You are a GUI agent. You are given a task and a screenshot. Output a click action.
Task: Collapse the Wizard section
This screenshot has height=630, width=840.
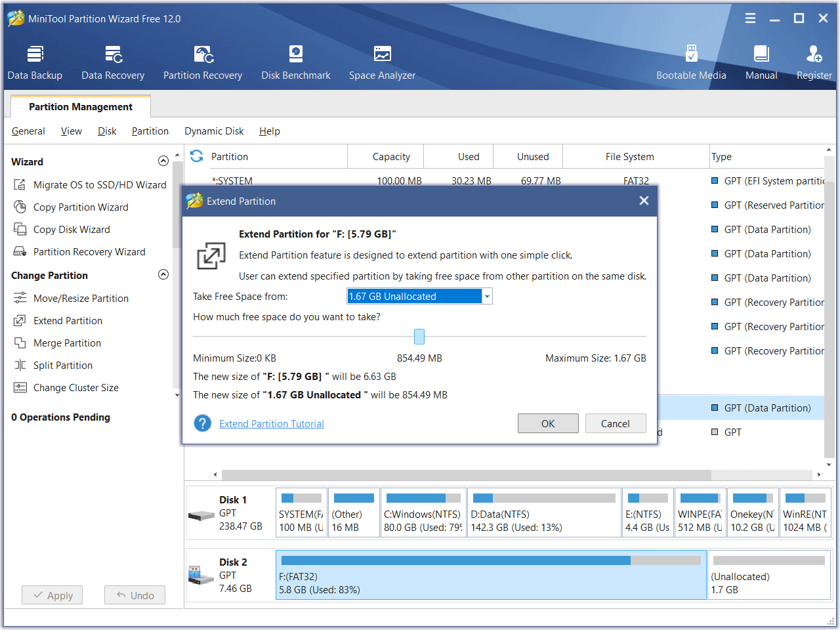pos(163,160)
